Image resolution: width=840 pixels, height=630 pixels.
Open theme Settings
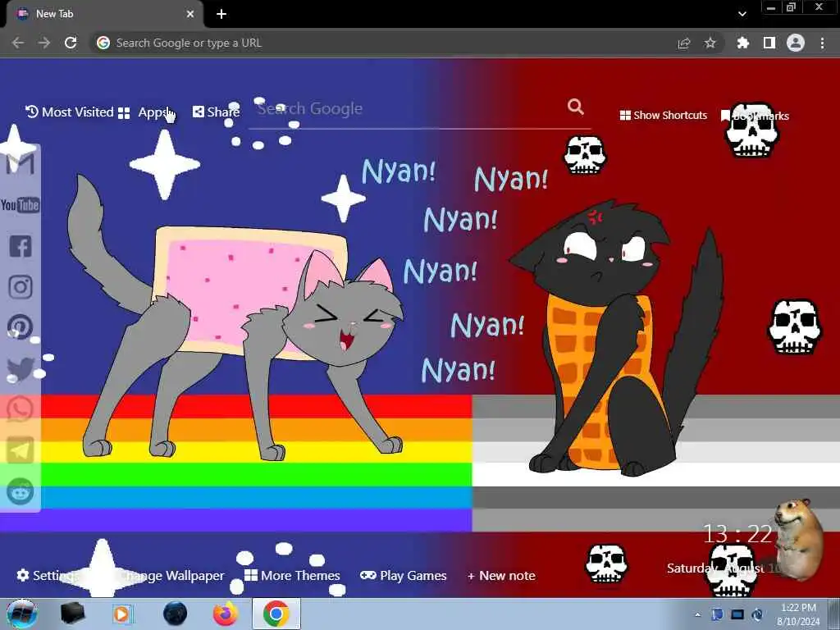click(x=47, y=575)
